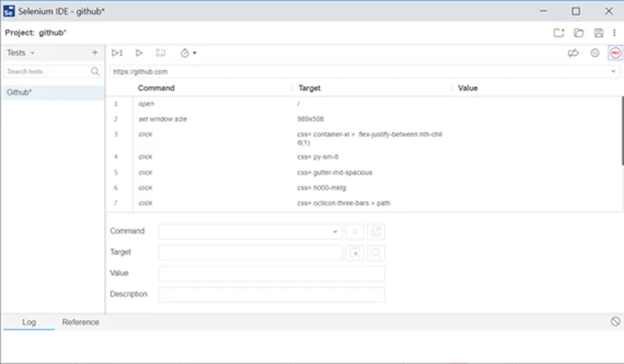Pause on exceptions icon

pyautogui.click(x=595, y=53)
